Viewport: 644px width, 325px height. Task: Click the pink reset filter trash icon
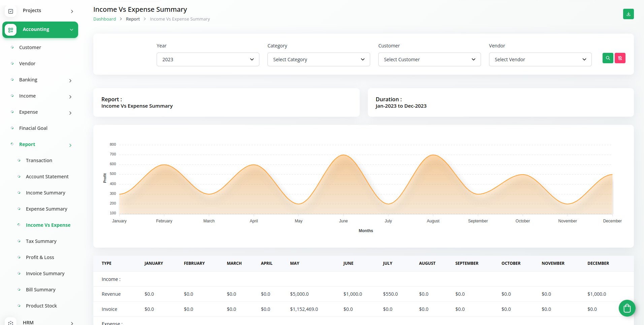[620, 58]
